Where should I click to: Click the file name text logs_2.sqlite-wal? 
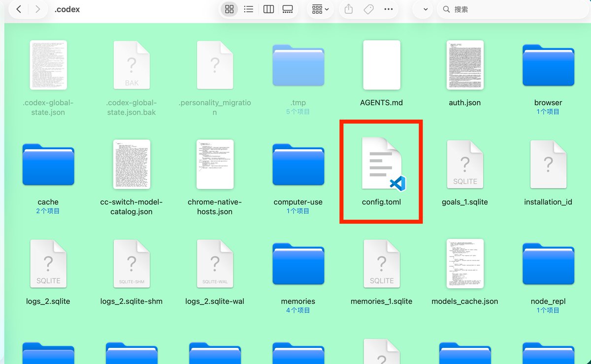click(x=215, y=301)
